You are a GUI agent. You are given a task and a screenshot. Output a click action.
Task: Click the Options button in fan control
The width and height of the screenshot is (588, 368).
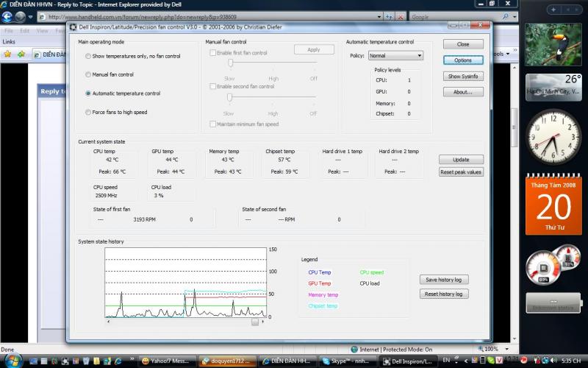[463, 60]
